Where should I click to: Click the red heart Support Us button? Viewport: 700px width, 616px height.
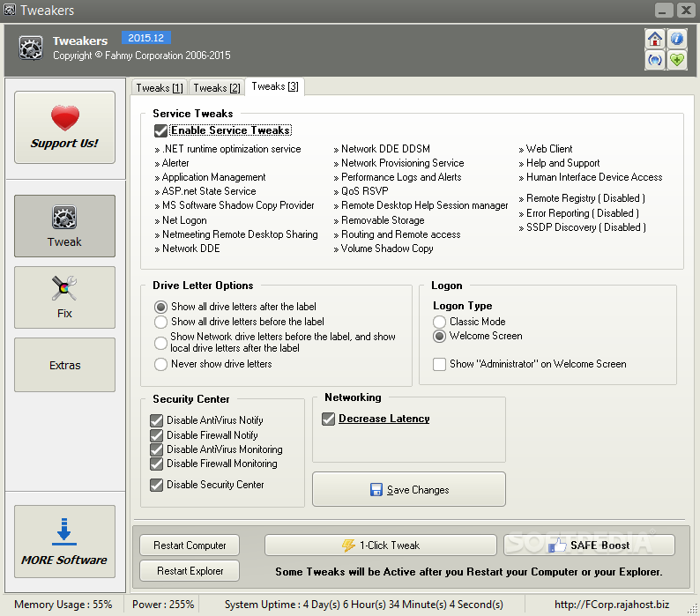pos(64,127)
